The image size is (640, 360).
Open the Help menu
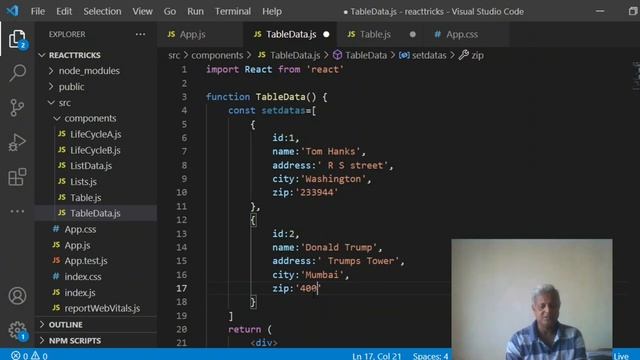272,11
